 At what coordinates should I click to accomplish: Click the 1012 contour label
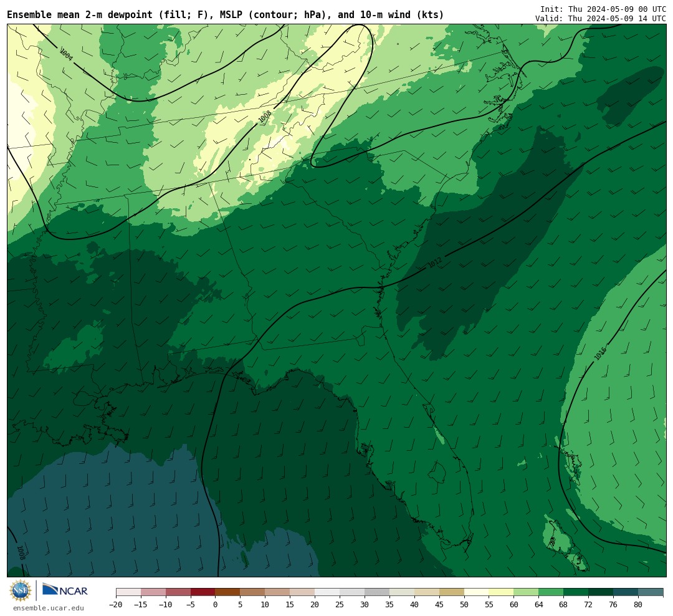coord(435,262)
